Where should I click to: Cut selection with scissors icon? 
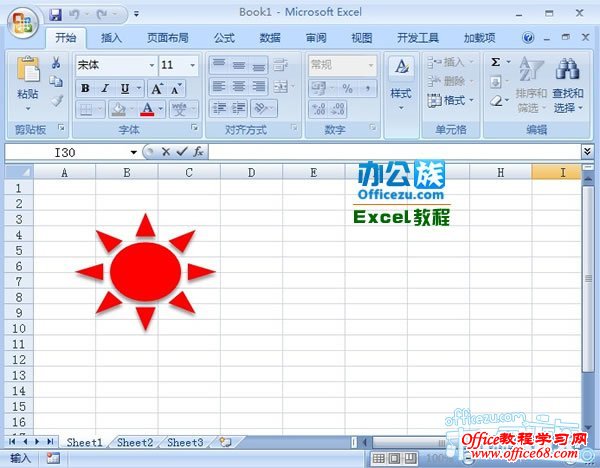56,63
